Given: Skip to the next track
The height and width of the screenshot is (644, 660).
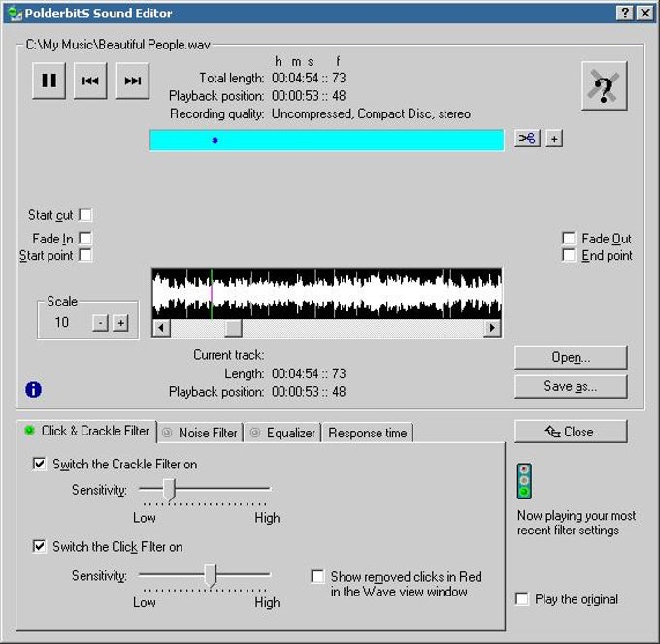Looking at the screenshot, I should tap(133, 80).
